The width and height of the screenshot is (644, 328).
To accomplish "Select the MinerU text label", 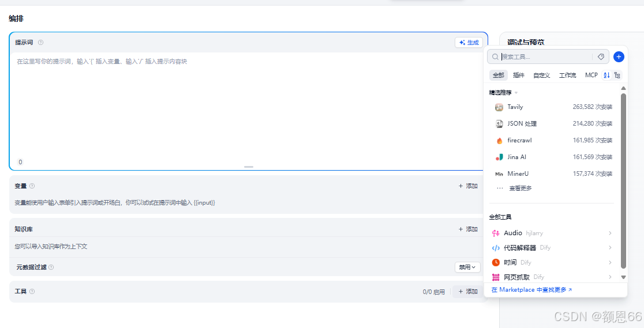I will coord(518,174).
